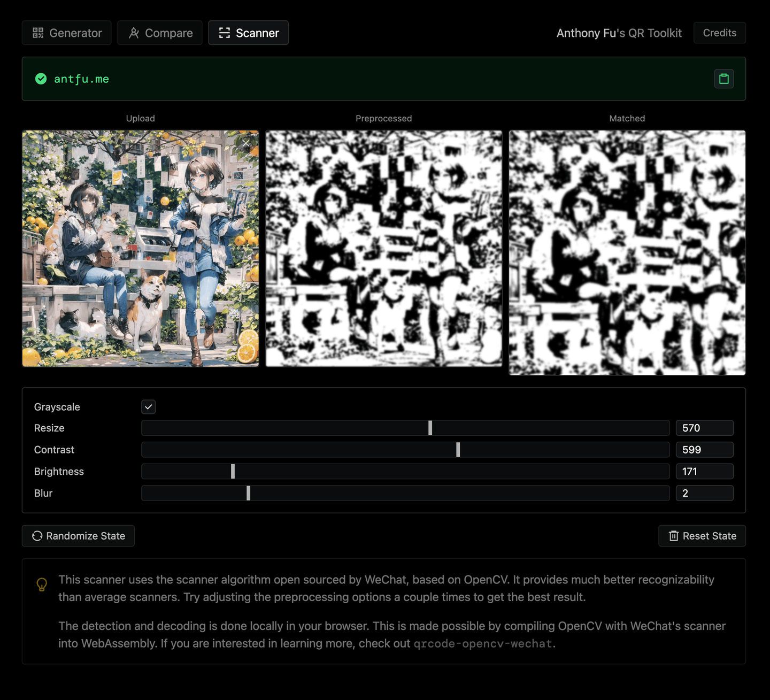Screen dimensions: 770x700
Task: Click the green checkmark success icon
Action: coord(41,79)
